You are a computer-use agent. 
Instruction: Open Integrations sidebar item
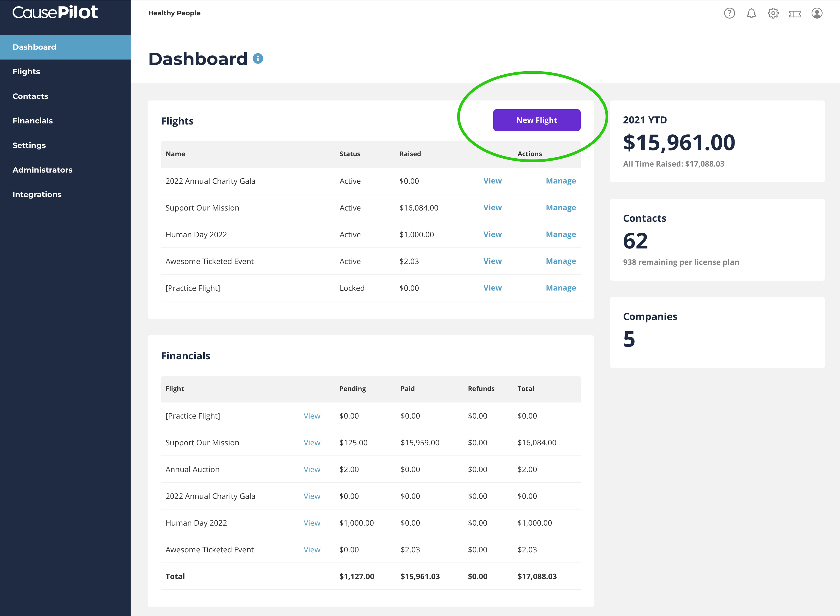coord(37,195)
